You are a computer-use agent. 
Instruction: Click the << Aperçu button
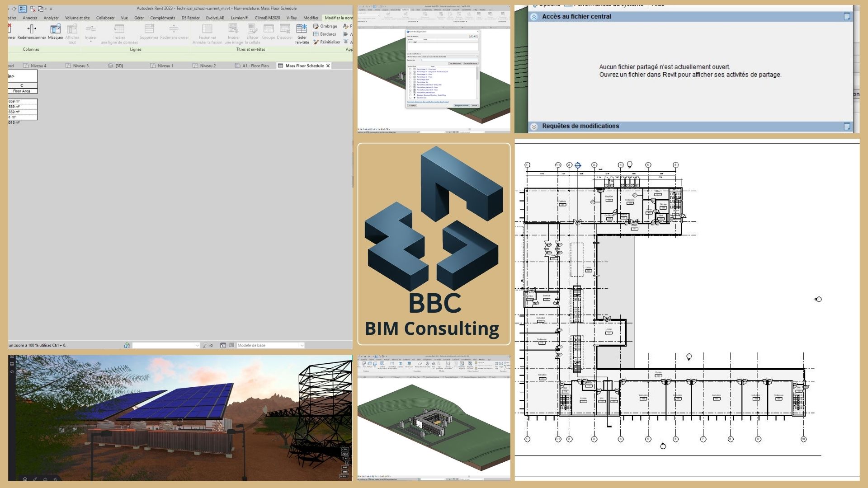pos(412,105)
